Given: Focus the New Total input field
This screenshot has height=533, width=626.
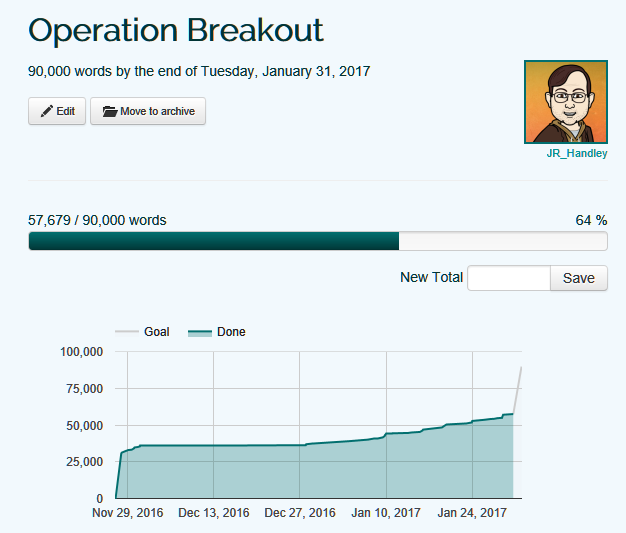Looking at the screenshot, I should point(508,278).
